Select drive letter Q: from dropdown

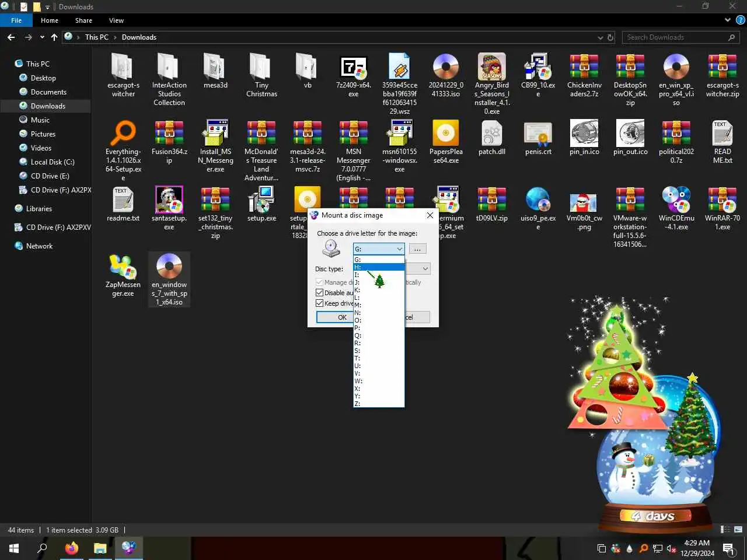tap(378, 335)
